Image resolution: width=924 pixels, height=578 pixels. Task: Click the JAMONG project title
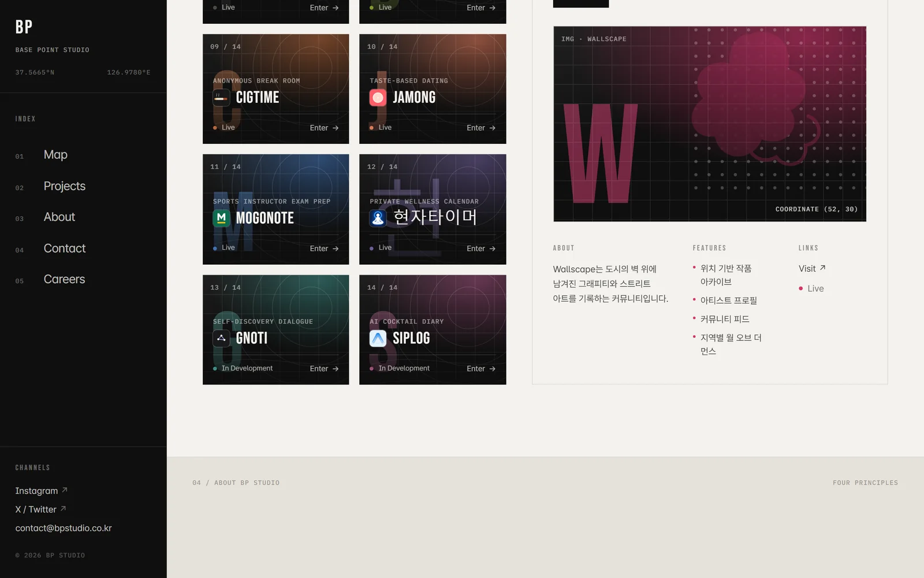414,98
